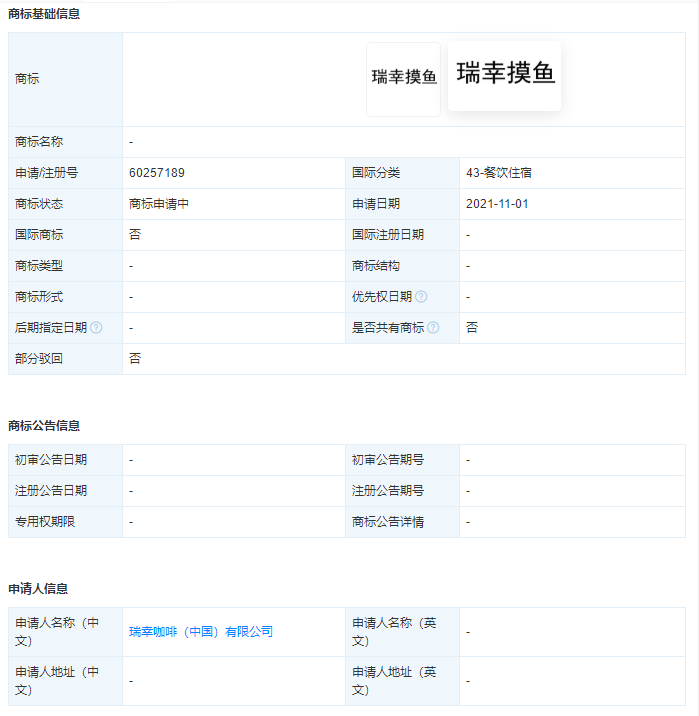Click the 申请人名称（英文）label cell
Screen dimensions: 699x716
(x=402, y=632)
